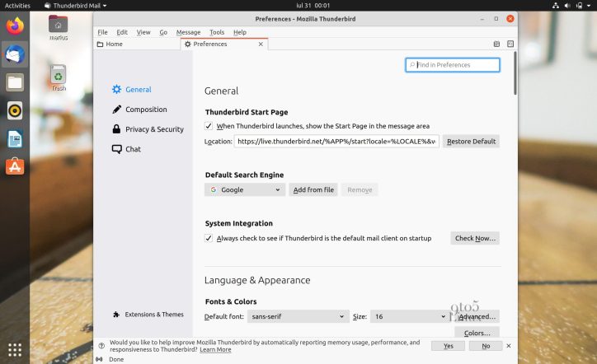
Task: Open LibreOffice Writer dock icon
Action: 15,139
